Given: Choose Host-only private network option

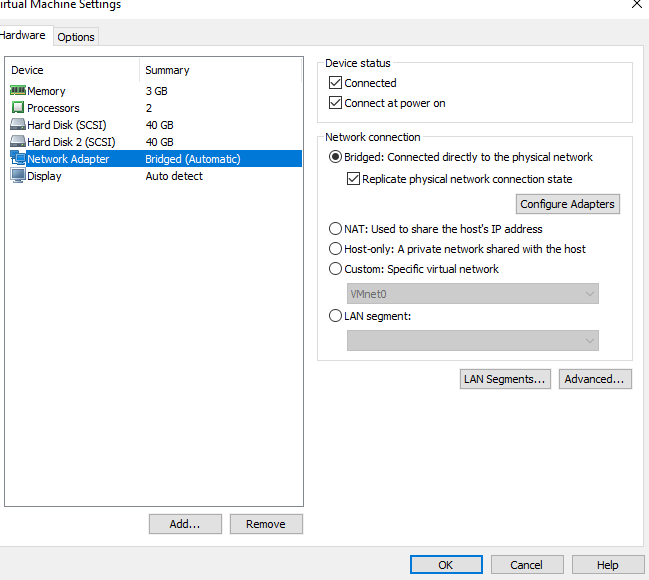Looking at the screenshot, I should [x=335, y=249].
